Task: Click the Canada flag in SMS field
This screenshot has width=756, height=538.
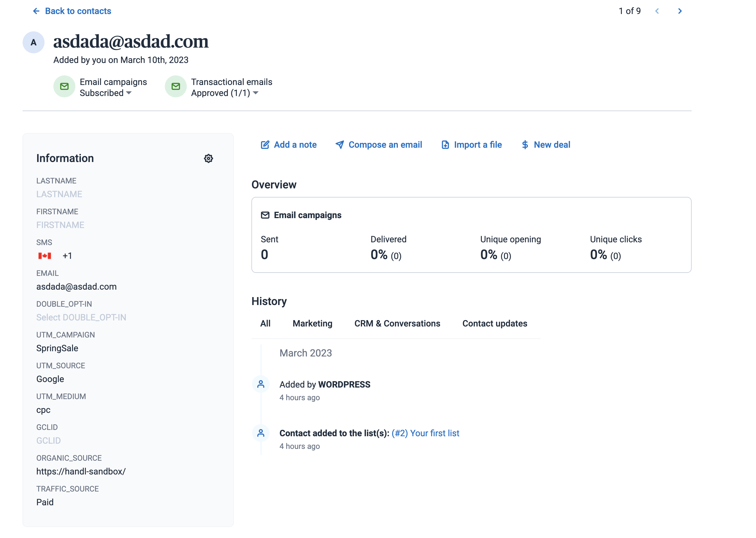Action: point(45,256)
